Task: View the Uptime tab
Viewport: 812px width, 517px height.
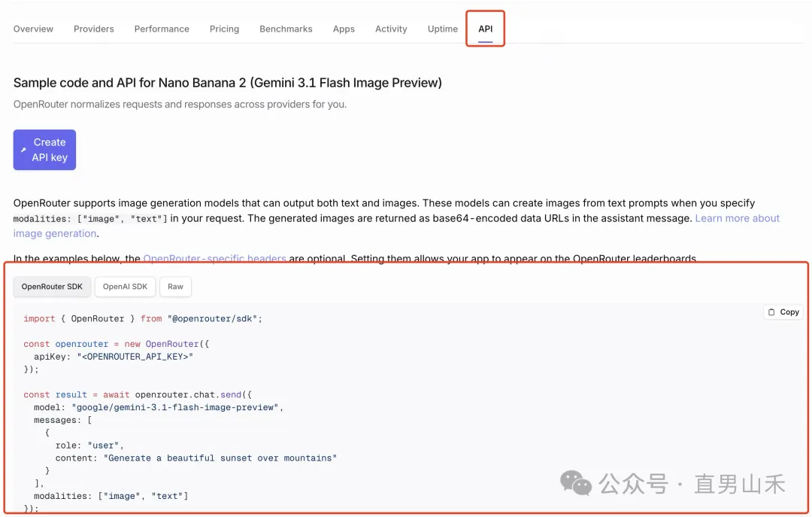Action: click(443, 29)
